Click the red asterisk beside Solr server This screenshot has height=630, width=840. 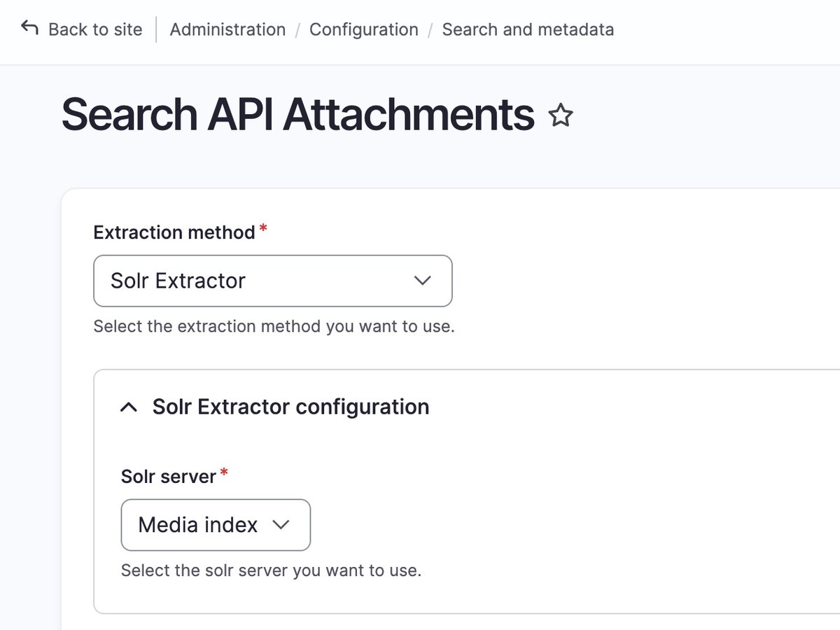(x=224, y=474)
